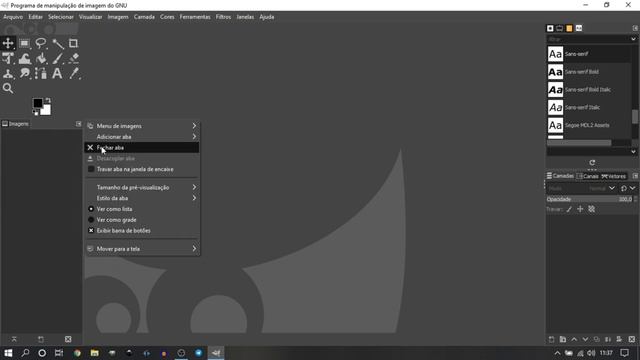Lower the layer with down arrow button
Screen dimensions: 640x360
click(585, 339)
